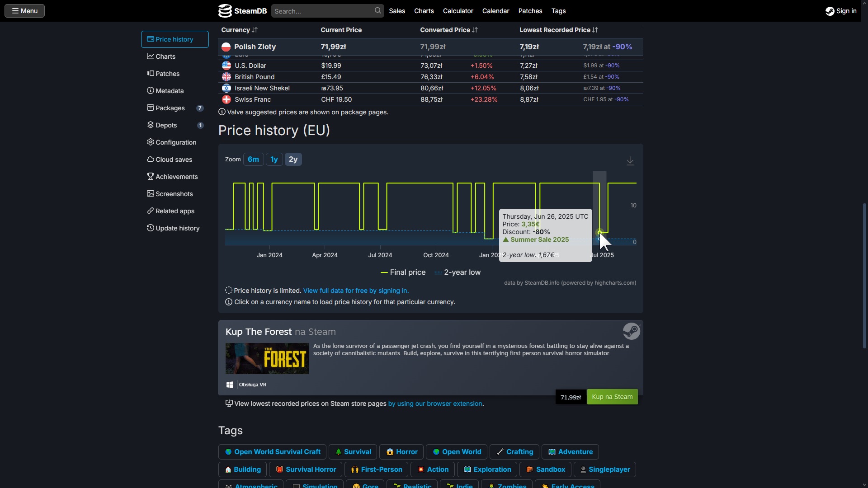This screenshot has width=868, height=488.
Task: Set chart zoom to 1y
Action: pyautogui.click(x=274, y=160)
